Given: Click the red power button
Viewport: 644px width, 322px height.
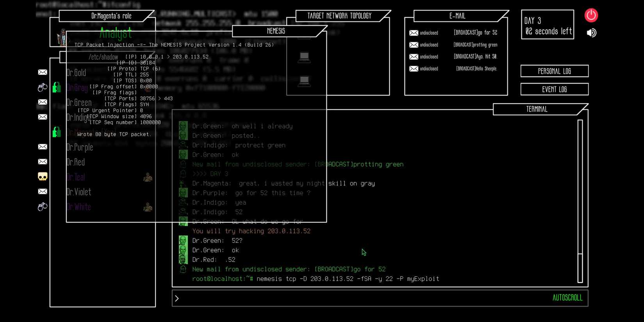Looking at the screenshot, I should tap(591, 15).
